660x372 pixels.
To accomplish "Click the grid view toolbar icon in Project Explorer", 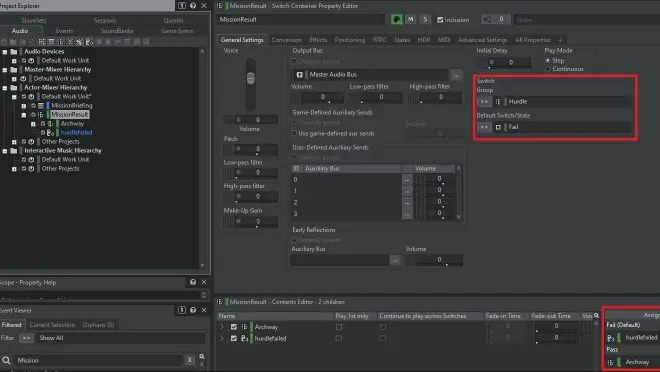I will 42,42.
